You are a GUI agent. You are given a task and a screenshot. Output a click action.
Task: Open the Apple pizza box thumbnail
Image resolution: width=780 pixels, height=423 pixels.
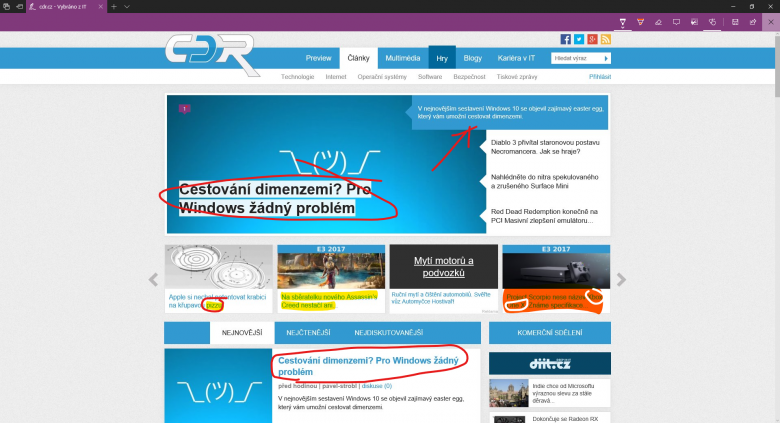point(219,267)
